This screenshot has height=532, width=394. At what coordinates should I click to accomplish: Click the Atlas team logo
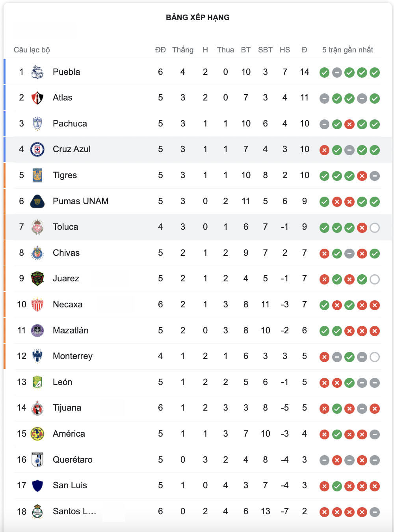coord(37,98)
